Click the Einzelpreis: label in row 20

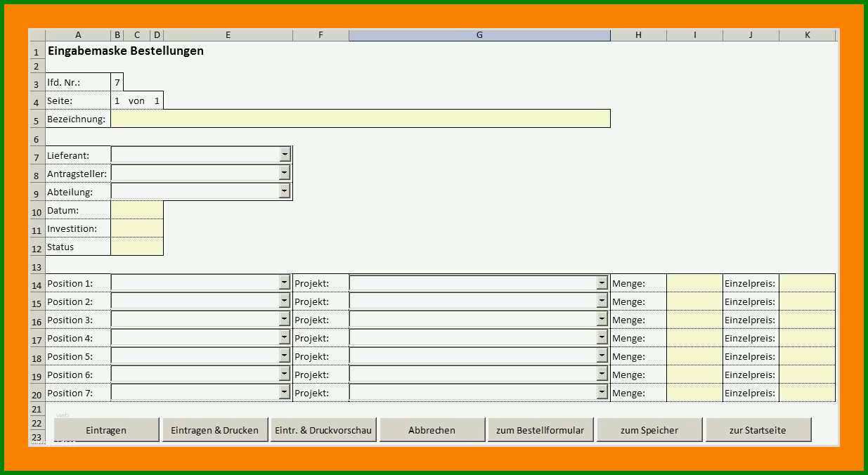[x=750, y=393]
